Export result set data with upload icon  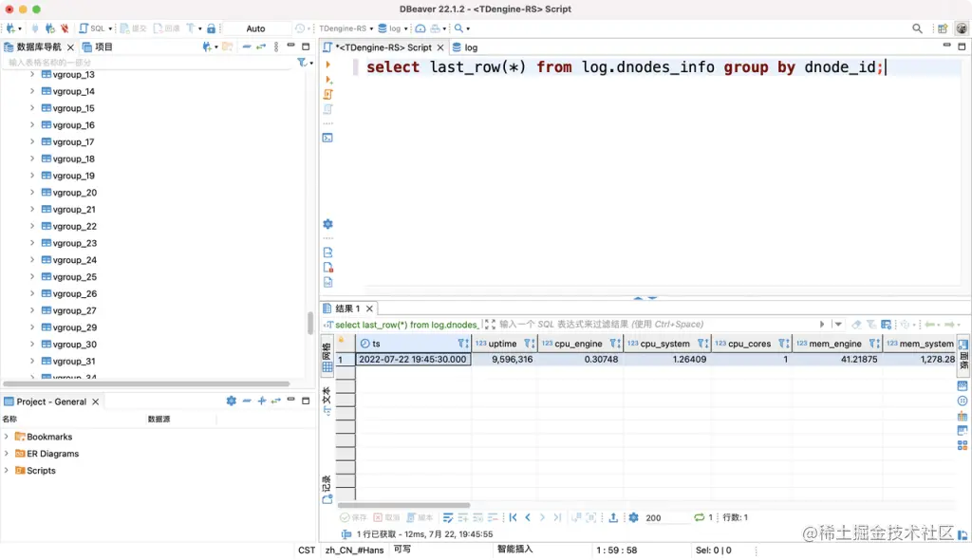(x=613, y=517)
